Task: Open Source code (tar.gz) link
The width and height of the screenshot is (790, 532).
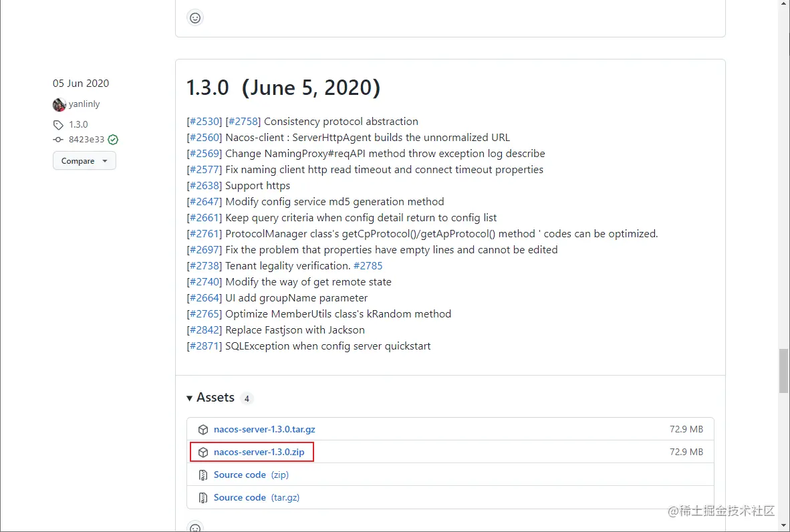Action: 257,497
